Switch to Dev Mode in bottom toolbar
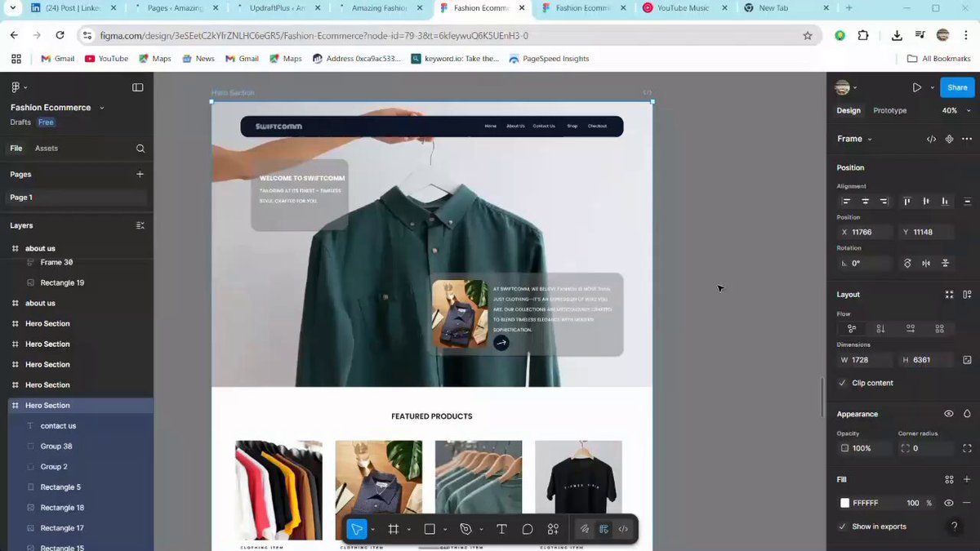This screenshot has width=980, height=551. (x=623, y=529)
